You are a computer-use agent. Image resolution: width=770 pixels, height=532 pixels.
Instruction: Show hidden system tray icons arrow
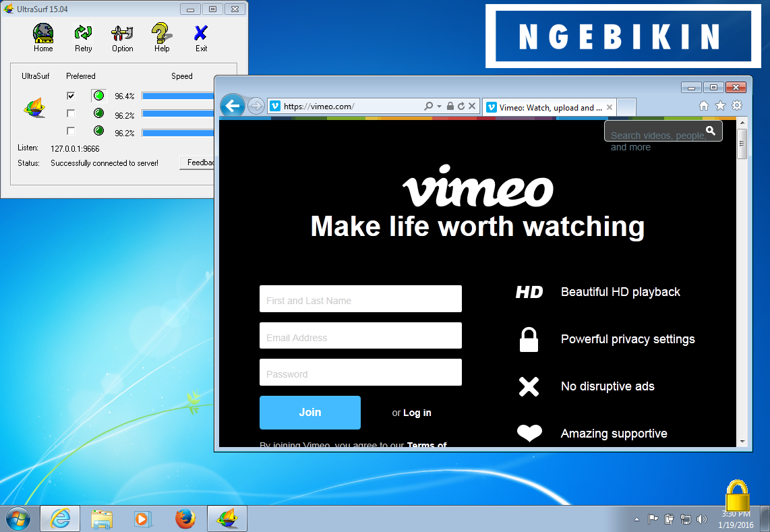point(637,519)
